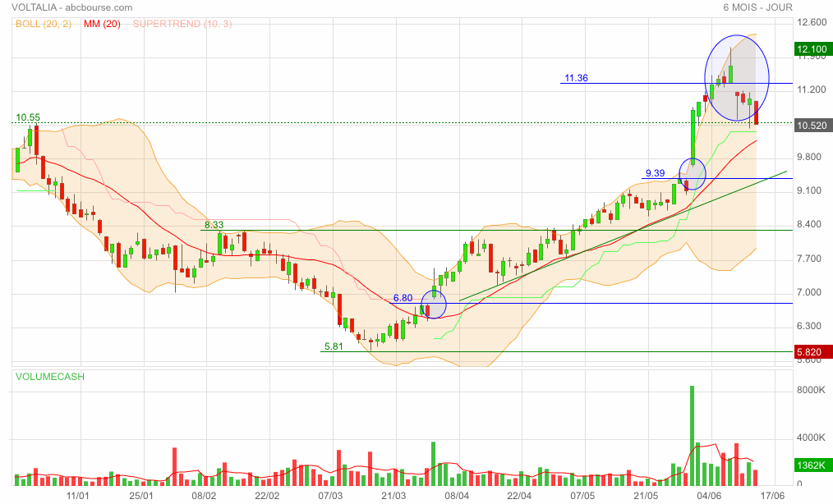
Task: Click the 11.200 price axis value
Action: coord(812,89)
